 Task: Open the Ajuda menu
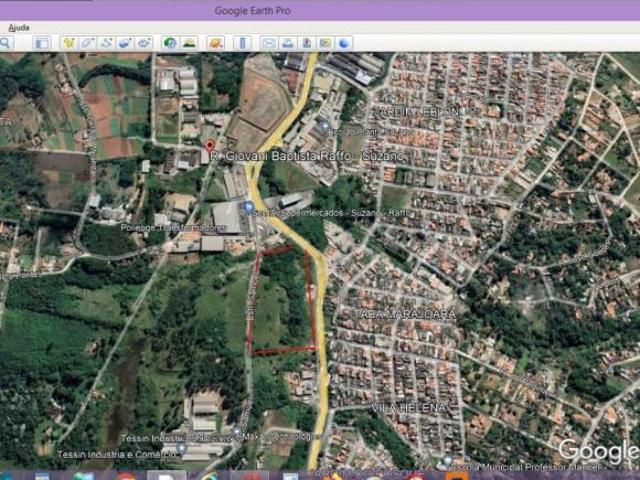click(19, 27)
